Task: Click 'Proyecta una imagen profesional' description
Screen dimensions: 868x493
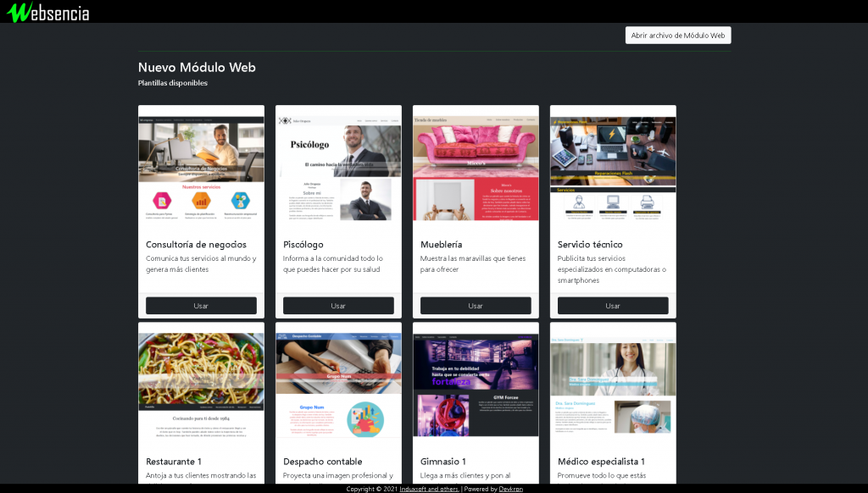Action: coord(338,475)
